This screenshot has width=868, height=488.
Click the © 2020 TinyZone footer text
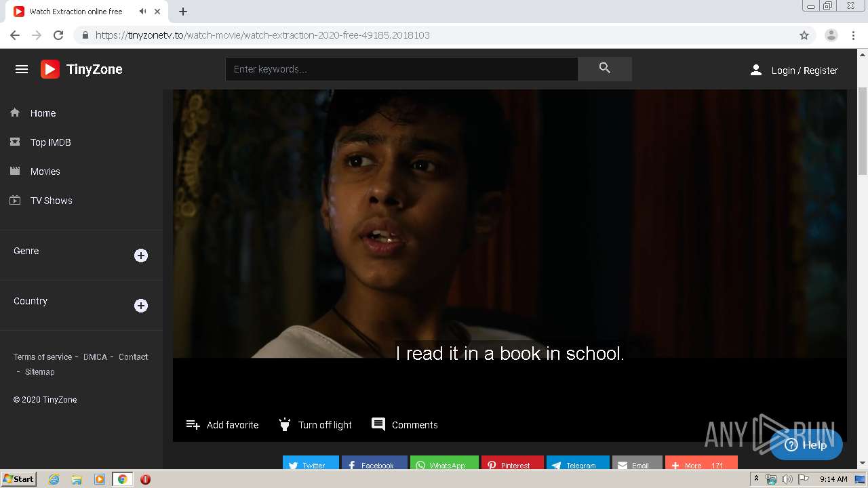[45, 400]
